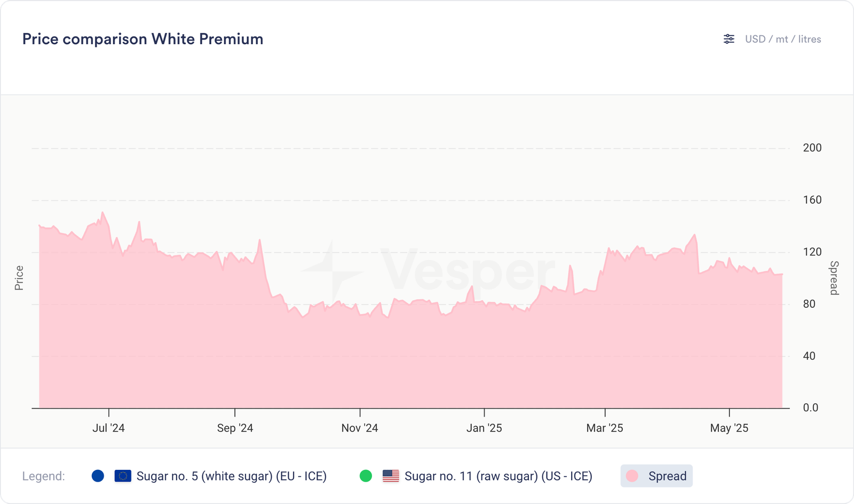This screenshot has height=504, width=854.
Task: Toggle Sugar no. 11 (raw sugar) series
Action: [x=498, y=476]
